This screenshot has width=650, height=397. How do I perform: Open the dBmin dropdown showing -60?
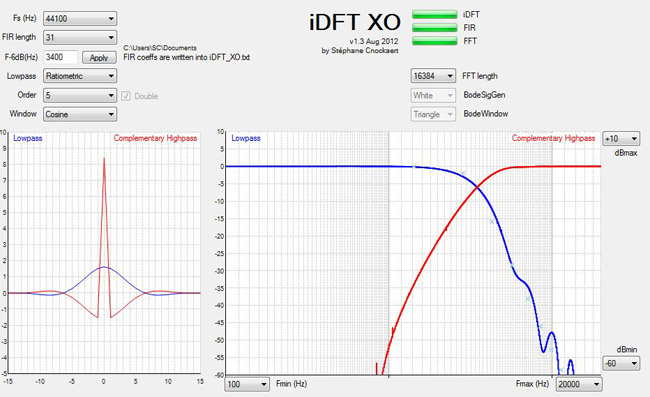621,363
